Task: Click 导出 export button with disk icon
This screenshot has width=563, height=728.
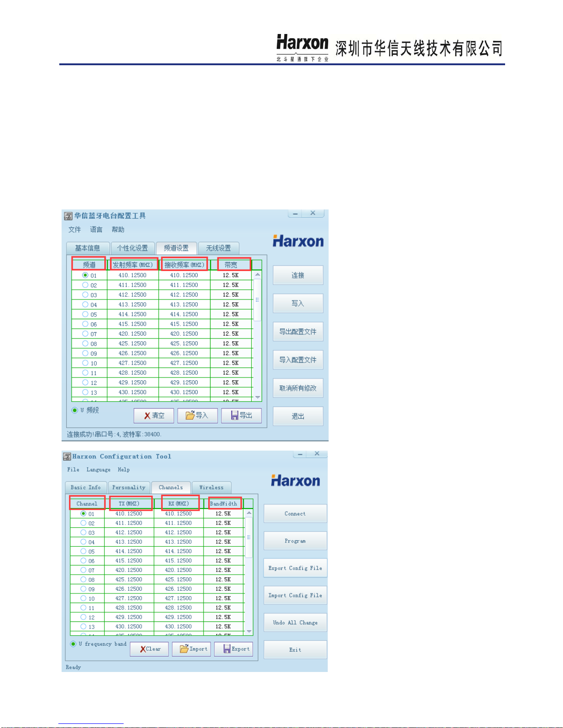Action: [x=241, y=416]
